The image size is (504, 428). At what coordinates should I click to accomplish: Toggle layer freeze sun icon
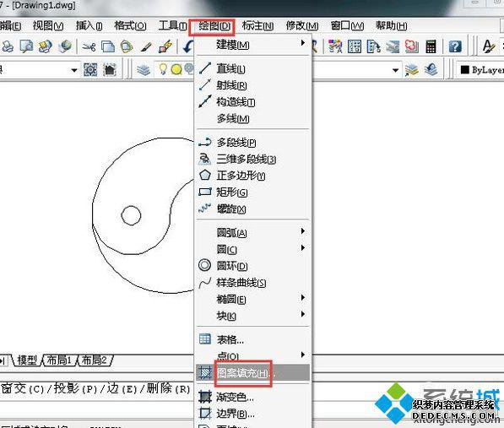(x=176, y=69)
